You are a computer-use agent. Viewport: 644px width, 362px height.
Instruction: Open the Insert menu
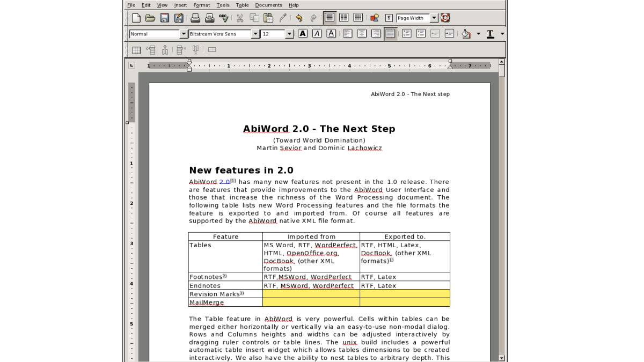pyautogui.click(x=180, y=5)
